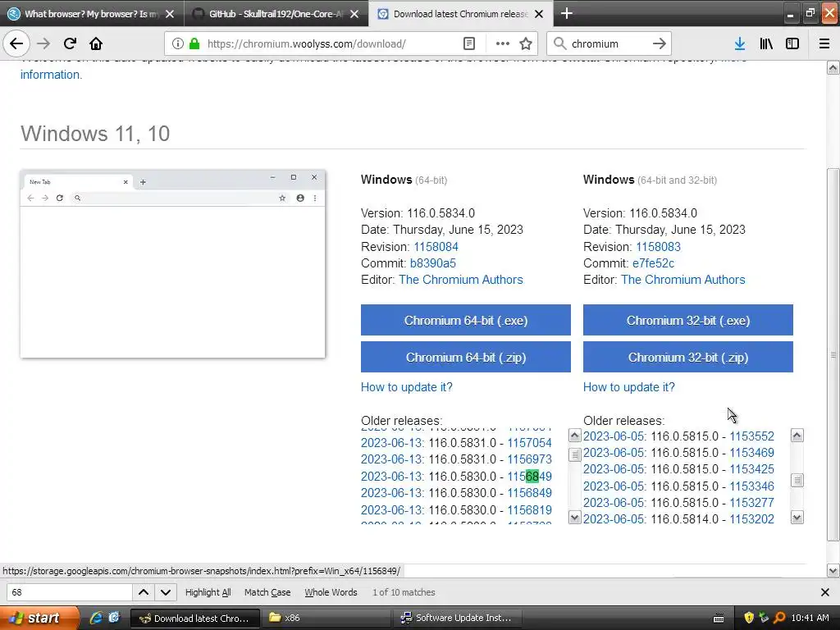This screenshot has height=630, width=840.
Task: Click The Chromium Authors link under 64-bit
Action: point(461,280)
